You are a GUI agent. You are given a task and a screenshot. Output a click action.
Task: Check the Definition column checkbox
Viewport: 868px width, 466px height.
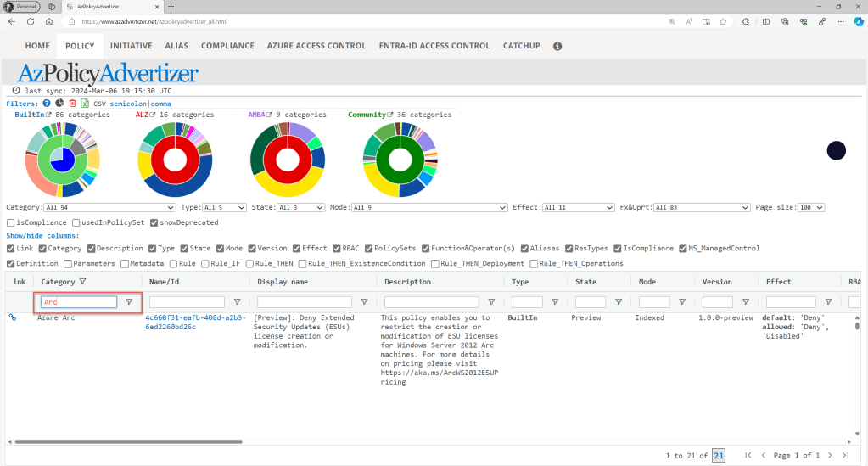click(x=11, y=263)
